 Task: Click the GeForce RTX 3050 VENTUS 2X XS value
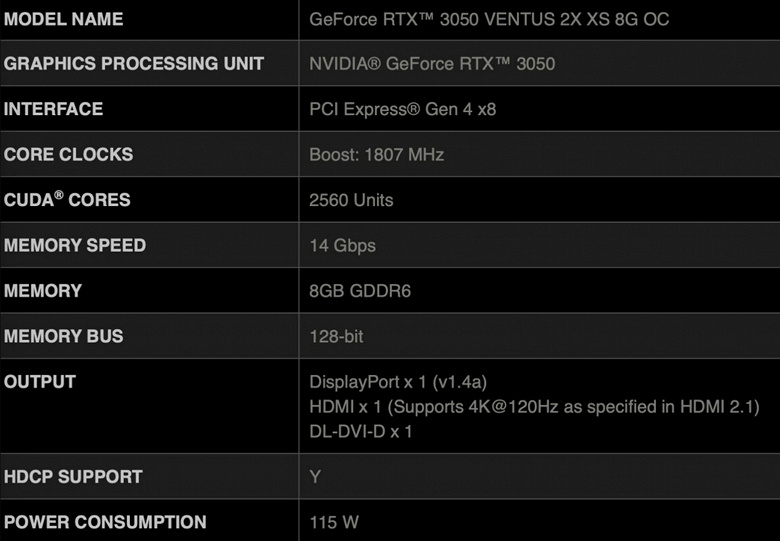click(489, 19)
